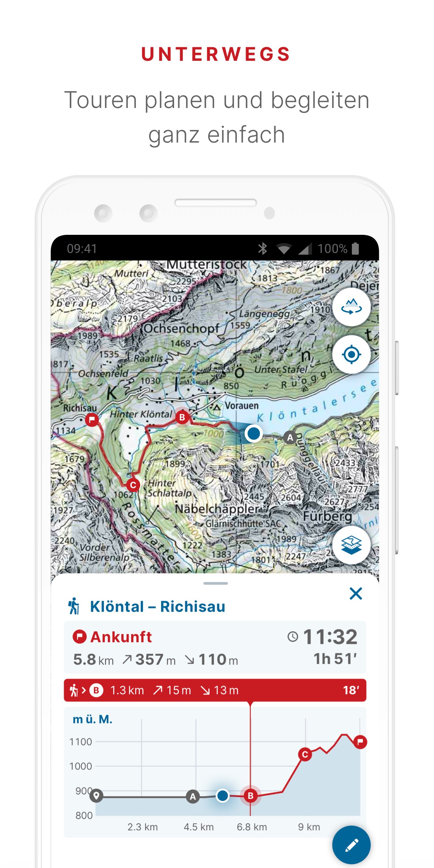Tap the red next-segment bar to B
434x868 pixels.
point(215,690)
